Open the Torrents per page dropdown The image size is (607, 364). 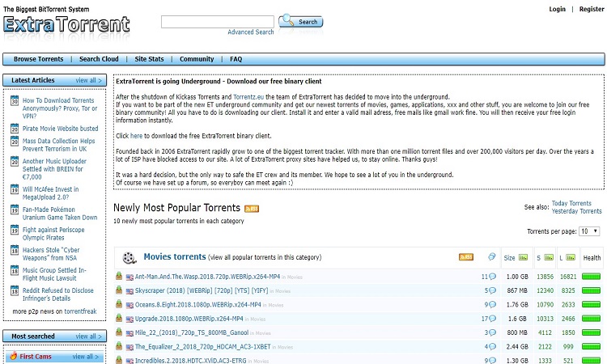pos(589,231)
